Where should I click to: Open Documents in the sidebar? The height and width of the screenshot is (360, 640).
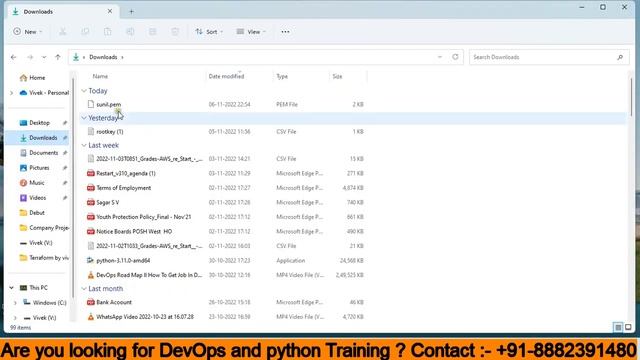[43, 153]
